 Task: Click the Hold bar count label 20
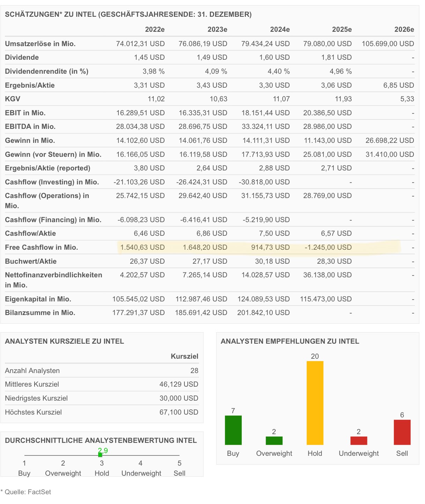tap(315, 356)
